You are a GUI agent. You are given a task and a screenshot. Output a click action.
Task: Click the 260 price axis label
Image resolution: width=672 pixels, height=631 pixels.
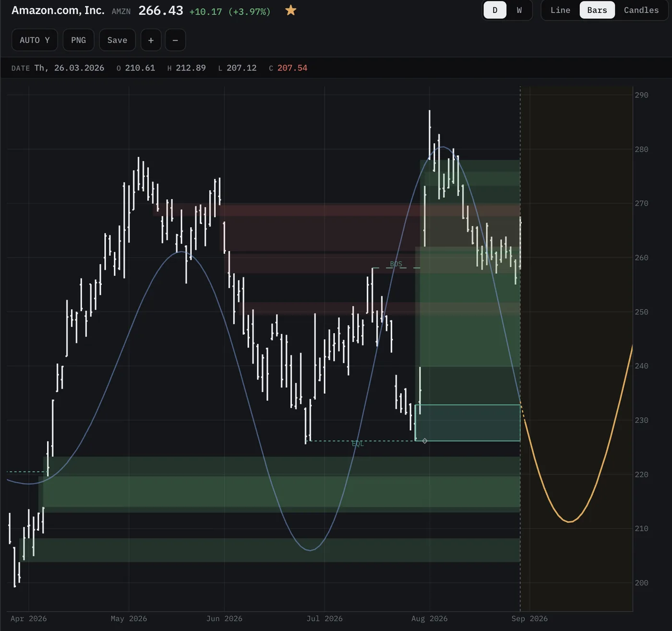(x=641, y=257)
